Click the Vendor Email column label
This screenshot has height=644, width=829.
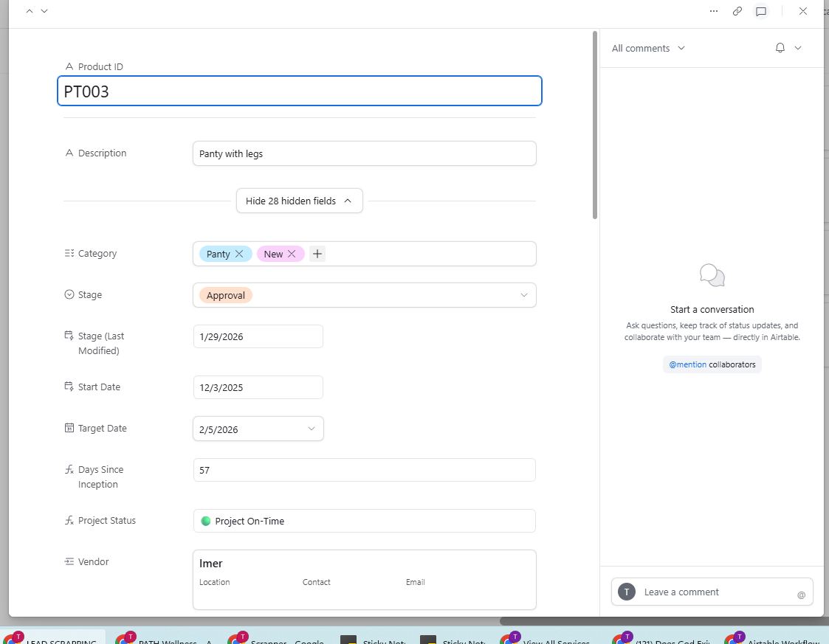(416, 582)
